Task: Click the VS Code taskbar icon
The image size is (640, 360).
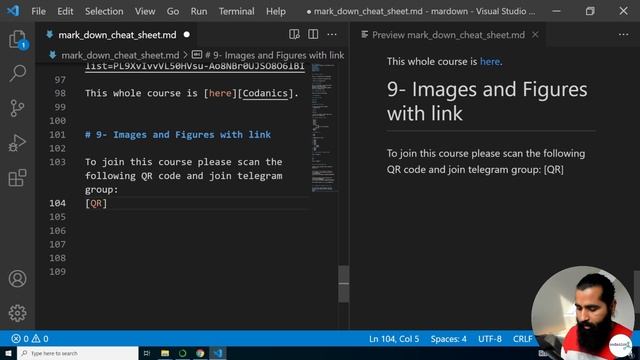Action: (218, 353)
